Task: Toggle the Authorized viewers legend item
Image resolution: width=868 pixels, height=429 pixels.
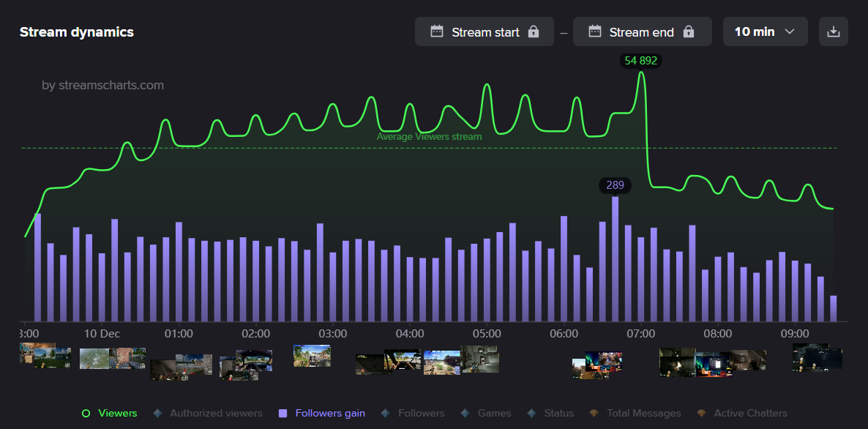Action: (208, 413)
